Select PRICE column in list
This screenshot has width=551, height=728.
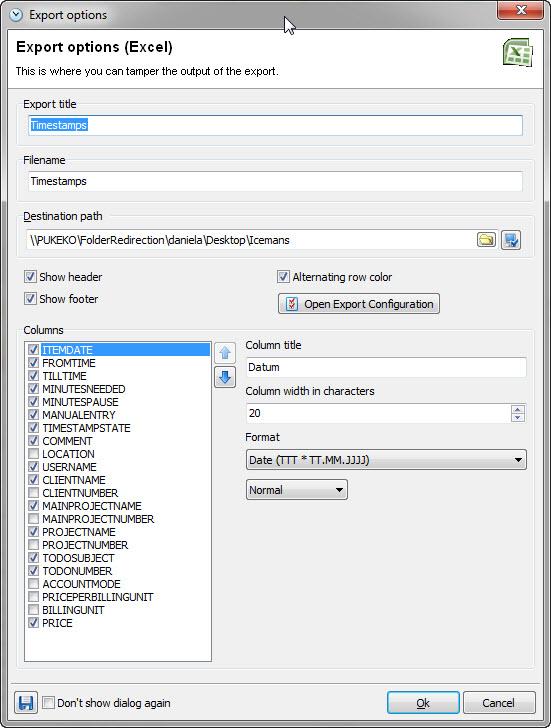[x=57, y=623]
